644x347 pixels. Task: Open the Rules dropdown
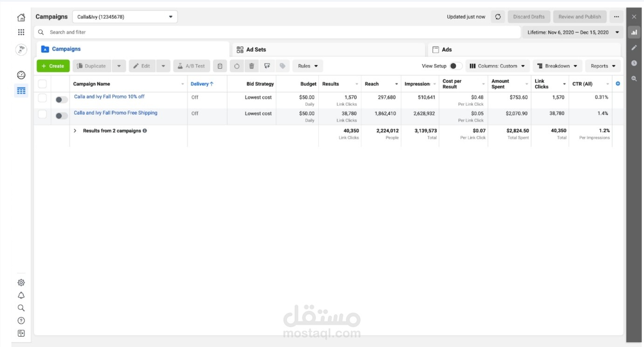coord(308,66)
